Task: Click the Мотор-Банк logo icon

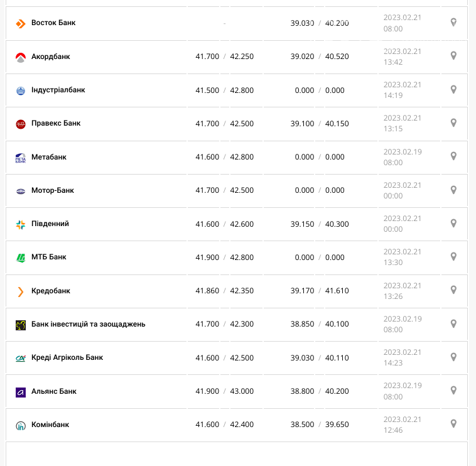Action: (x=21, y=192)
